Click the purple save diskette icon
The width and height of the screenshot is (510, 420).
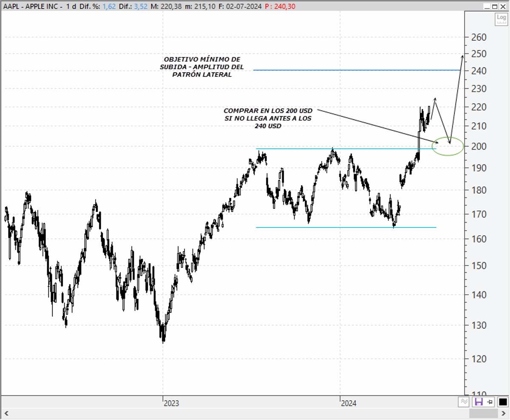[x=479, y=402]
